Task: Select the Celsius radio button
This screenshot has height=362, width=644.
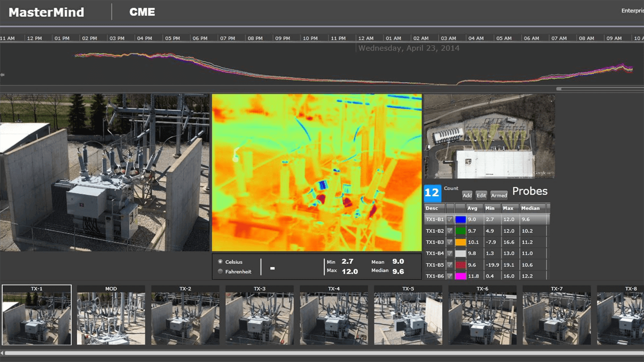Action: pyautogui.click(x=220, y=262)
